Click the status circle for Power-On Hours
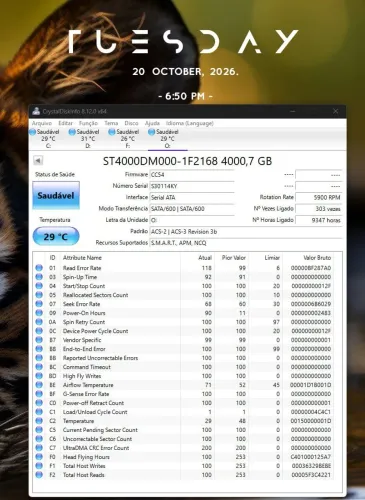 39,313
